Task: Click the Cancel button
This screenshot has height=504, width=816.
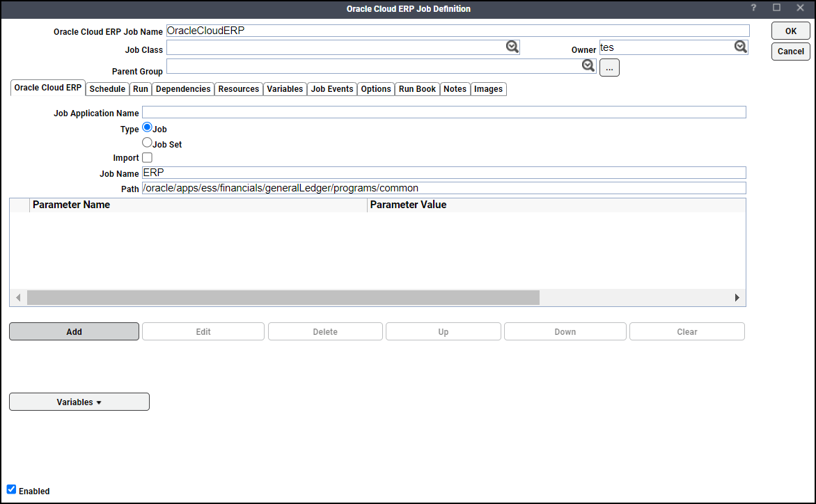Action: pyautogui.click(x=790, y=51)
